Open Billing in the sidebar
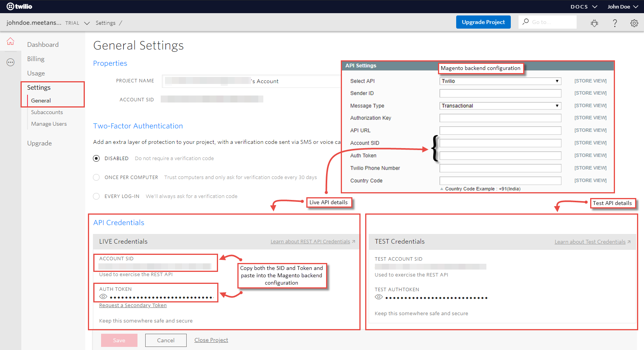644x350 pixels. [36, 59]
